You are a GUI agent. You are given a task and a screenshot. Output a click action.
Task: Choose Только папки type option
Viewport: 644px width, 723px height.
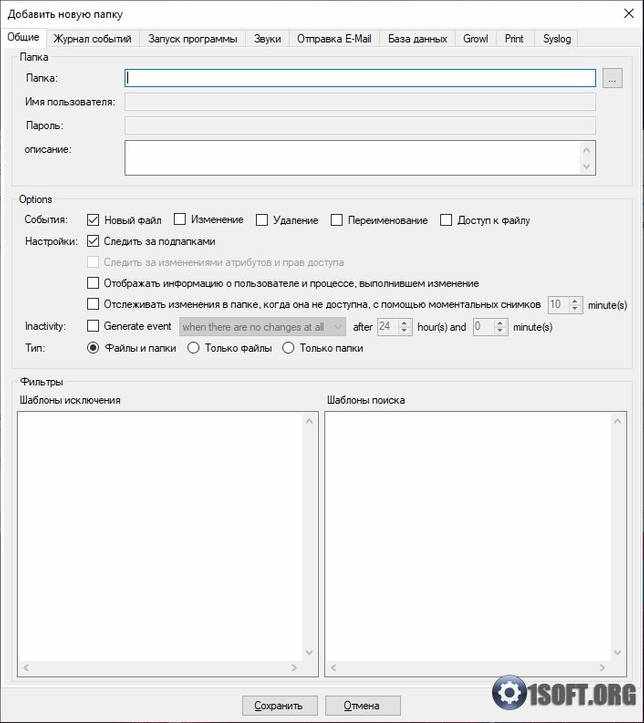click(x=288, y=348)
